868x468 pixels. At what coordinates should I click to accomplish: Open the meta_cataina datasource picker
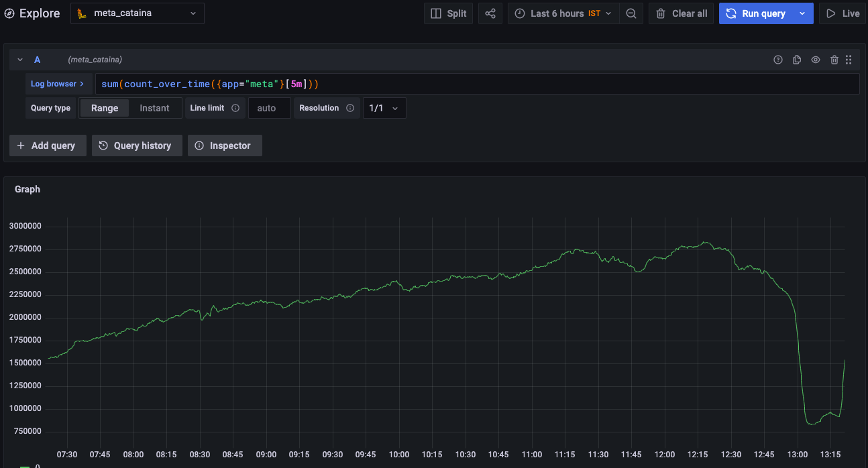[138, 13]
